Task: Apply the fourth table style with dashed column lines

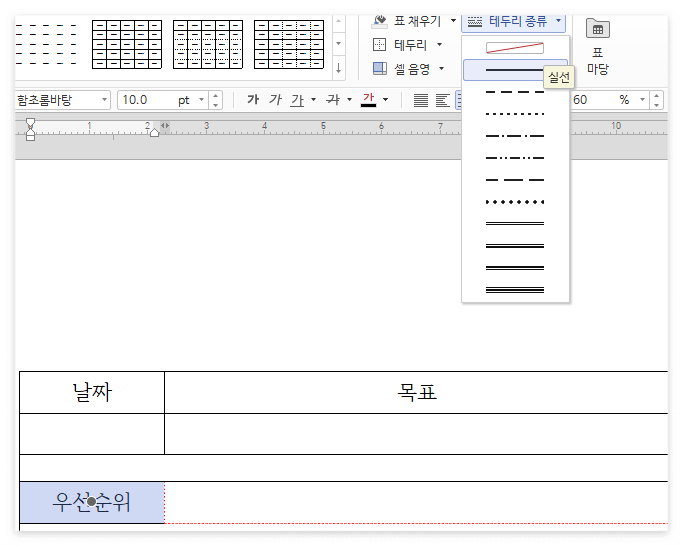Action: (289, 44)
